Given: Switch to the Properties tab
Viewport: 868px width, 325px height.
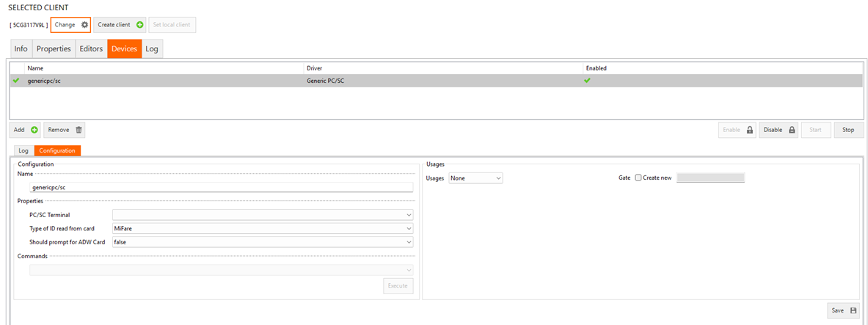Looking at the screenshot, I should (x=54, y=49).
